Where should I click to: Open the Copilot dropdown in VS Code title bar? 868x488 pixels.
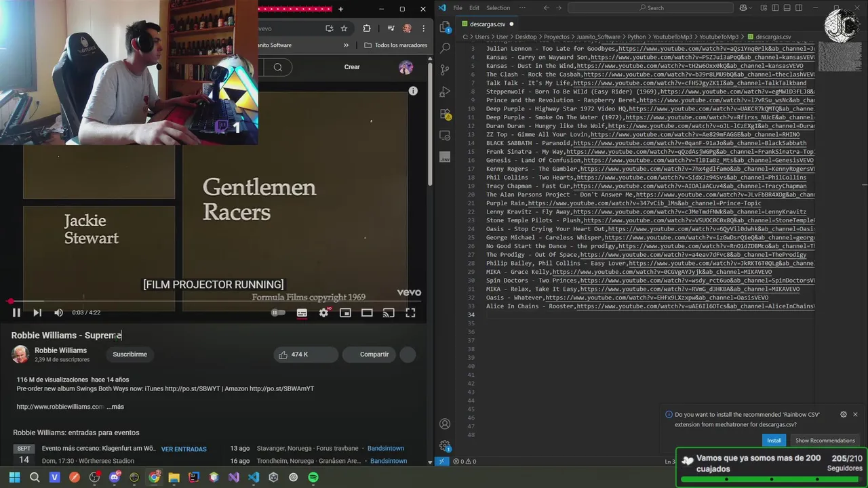[747, 8]
